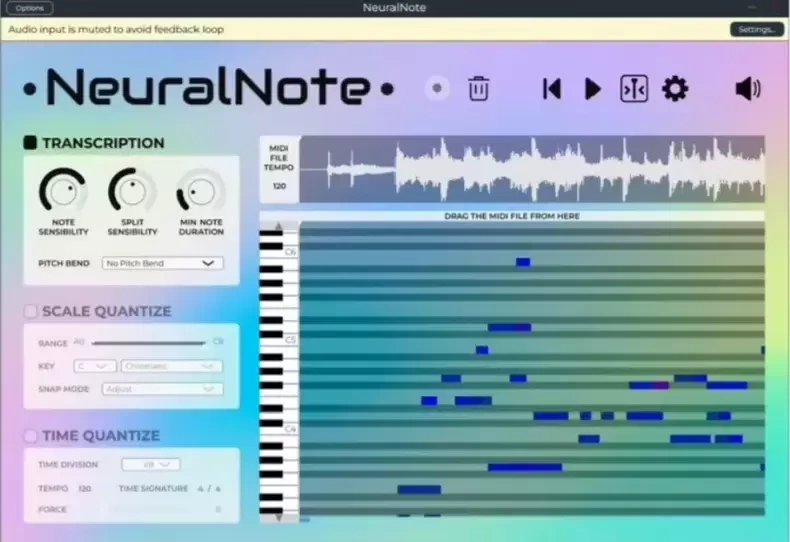Image resolution: width=790 pixels, height=542 pixels.
Task: Enable the Scale Quantize checkbox
Action: pyautogui.click(x=31, y=311)
